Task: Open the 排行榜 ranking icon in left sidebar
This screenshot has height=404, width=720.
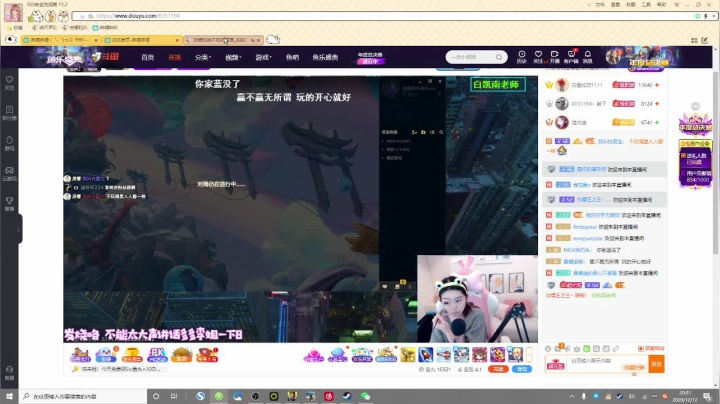Action: click(x=9, y=112)
